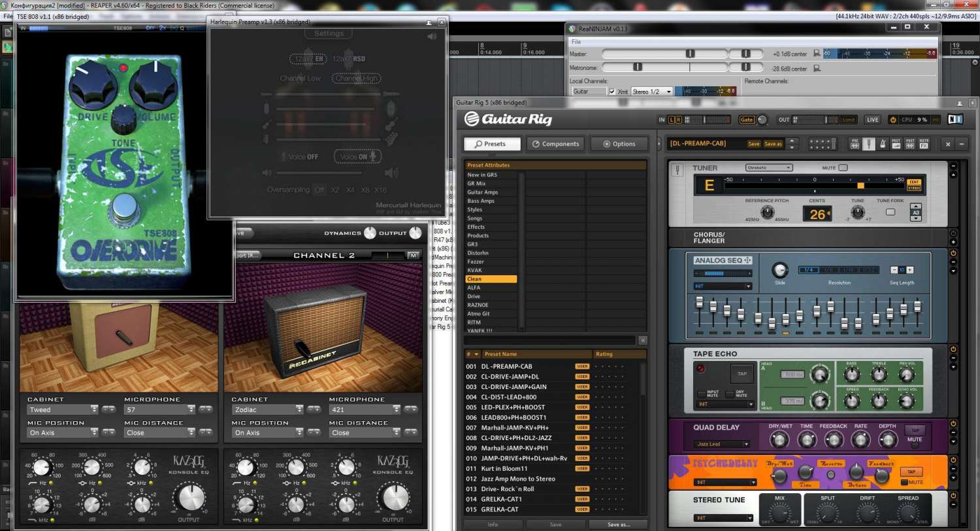Click the Master mute icon in ReaNINJAM

point(817,54)
